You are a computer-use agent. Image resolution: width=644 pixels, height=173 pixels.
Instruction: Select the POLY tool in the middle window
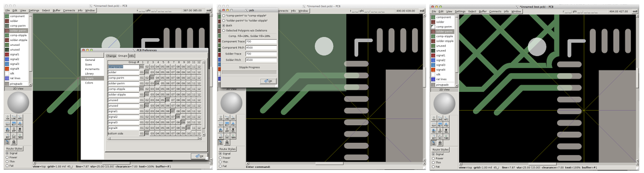tap(233, 124)
